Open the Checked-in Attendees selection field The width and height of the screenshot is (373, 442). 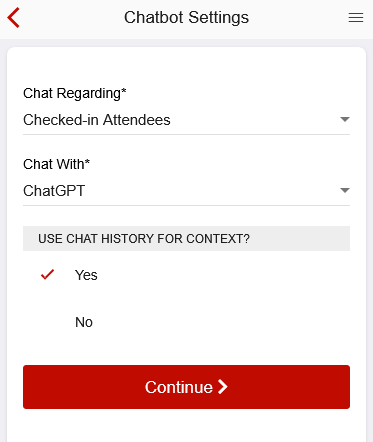[x=186, y=120]
